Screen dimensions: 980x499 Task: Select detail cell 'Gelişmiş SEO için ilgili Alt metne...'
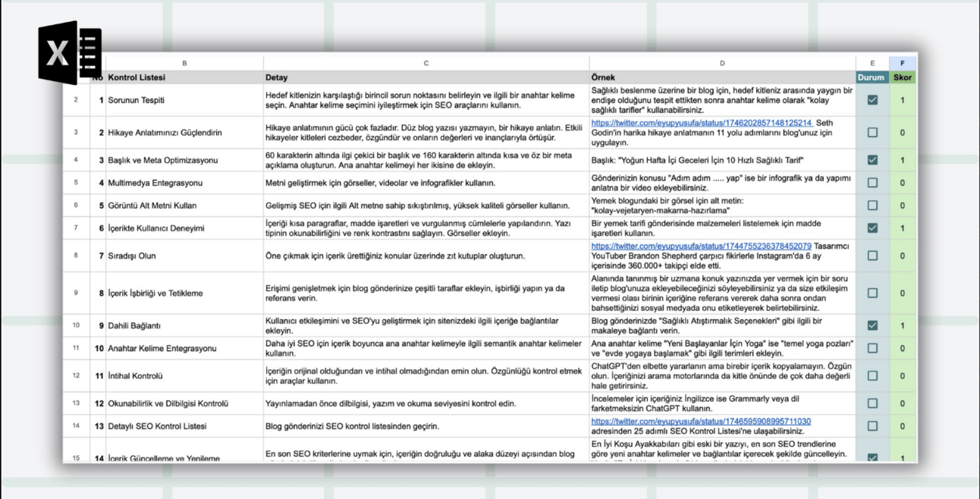tap(426, 206)
